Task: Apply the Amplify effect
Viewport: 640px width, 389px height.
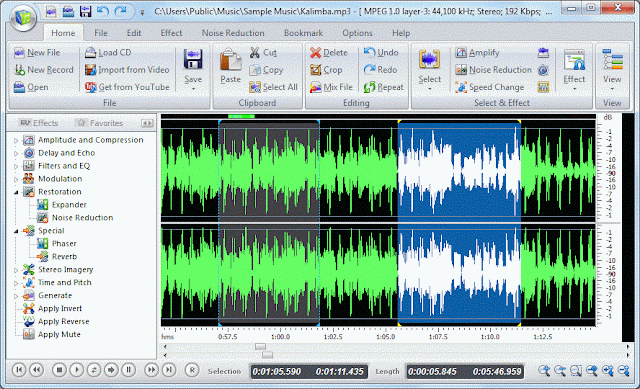Action: (477, 53)
